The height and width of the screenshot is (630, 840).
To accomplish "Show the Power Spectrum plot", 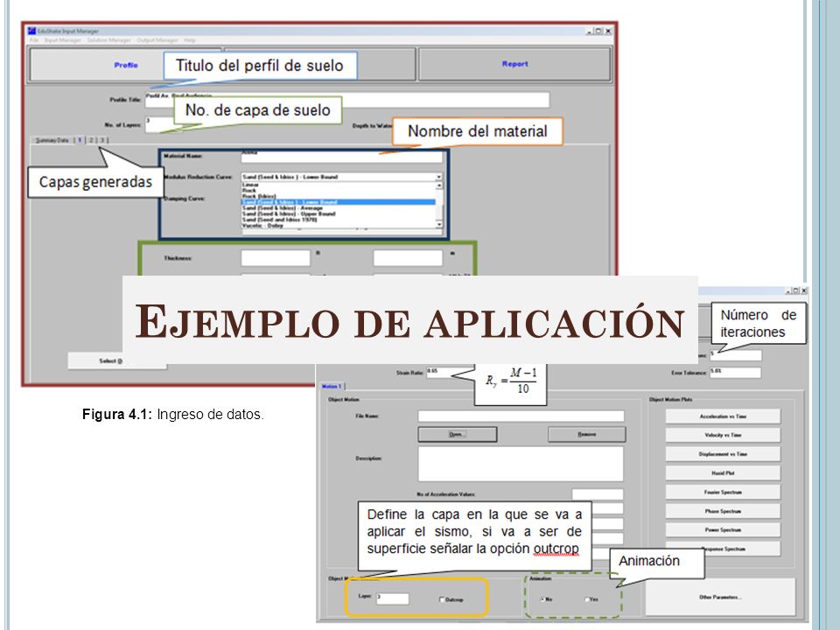I will [723, 530].
